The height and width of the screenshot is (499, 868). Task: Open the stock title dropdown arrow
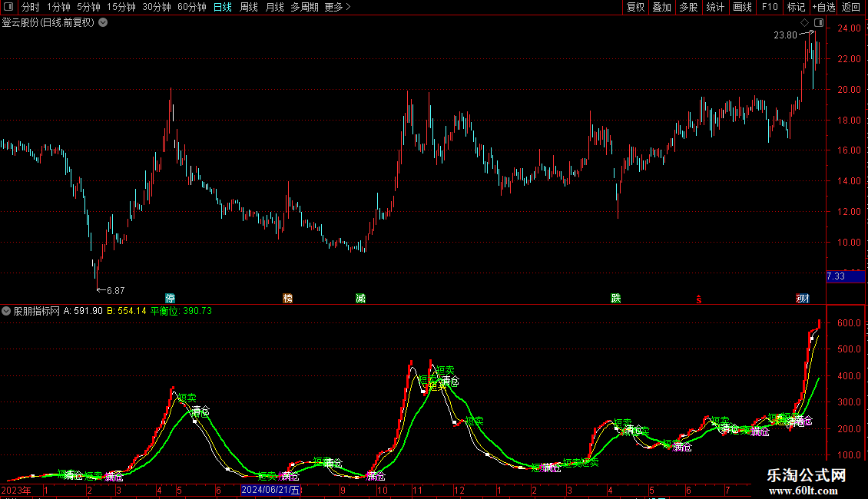[103, 22]
